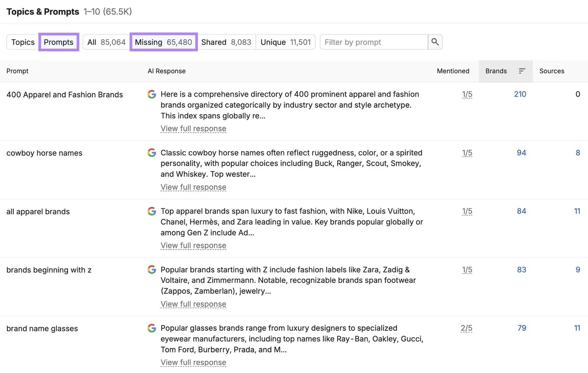Open the 79 brands count

point(522,328)
